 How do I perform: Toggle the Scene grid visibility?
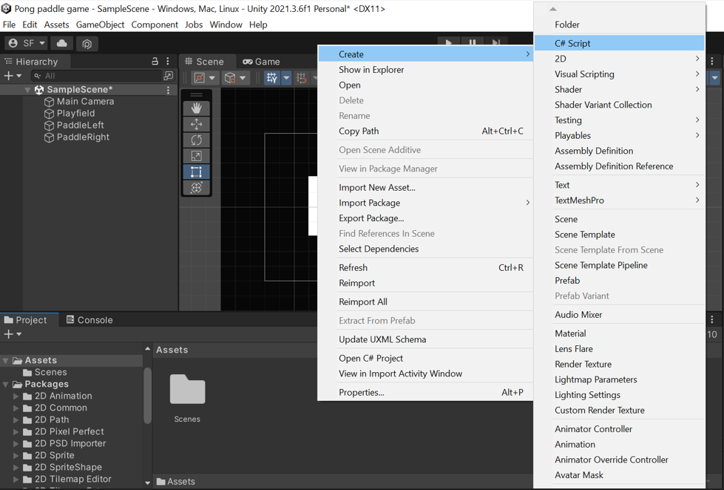click(272, 78)
